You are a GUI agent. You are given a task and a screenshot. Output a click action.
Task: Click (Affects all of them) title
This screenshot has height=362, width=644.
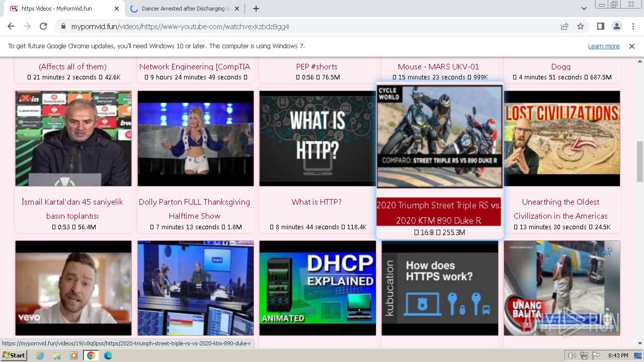[x=72, y=66]
